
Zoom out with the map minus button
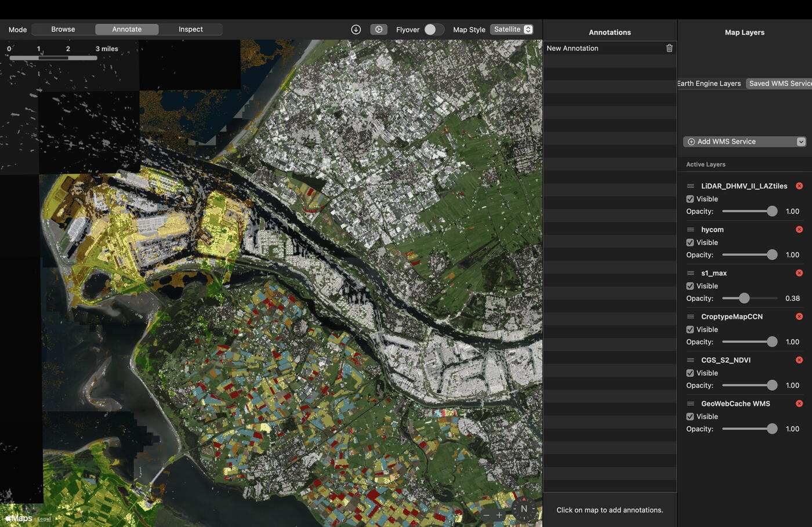pos(486,515)
